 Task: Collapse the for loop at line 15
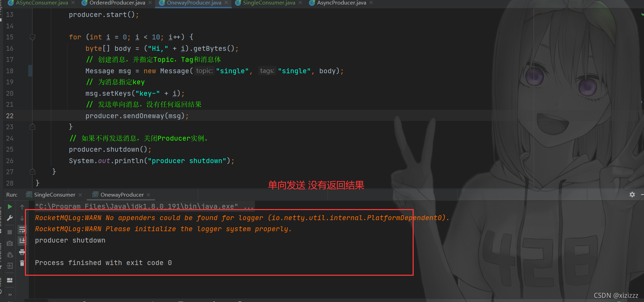tap(33, 37)
